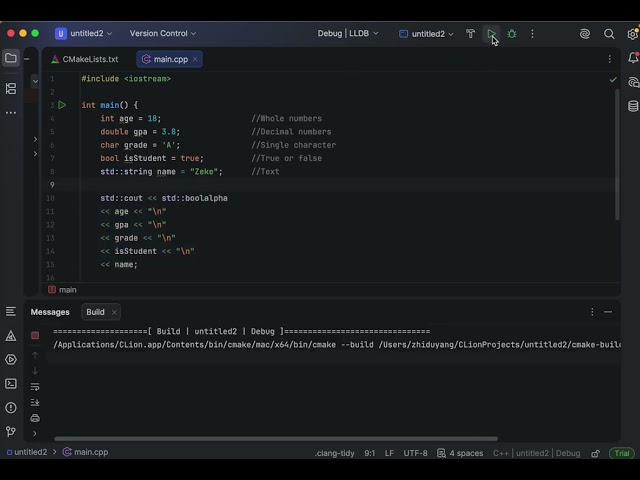
Task: Click the green inspections checkmark
Action: pos(613,80)
